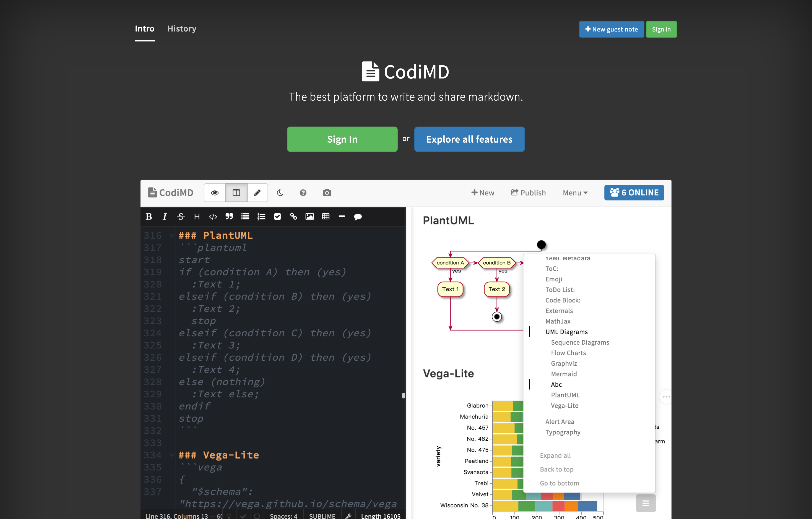
Task: Click the large CodiMD document logo icon
Action: pyautogui.click(x=371, y=72)
